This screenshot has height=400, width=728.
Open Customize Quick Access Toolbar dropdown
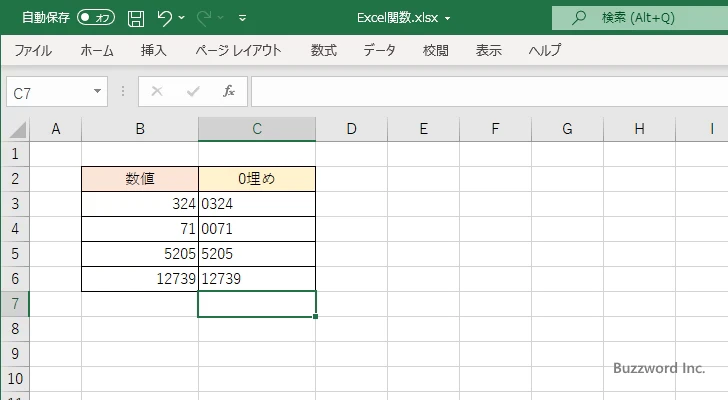click(x=242, y=18)
